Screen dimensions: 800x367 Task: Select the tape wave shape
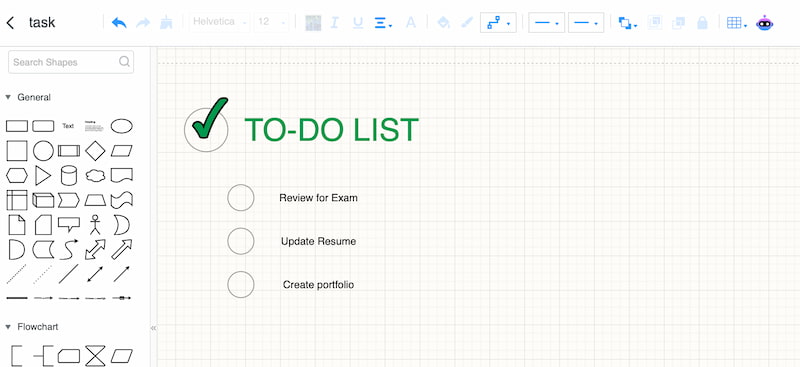pos(121,200)
